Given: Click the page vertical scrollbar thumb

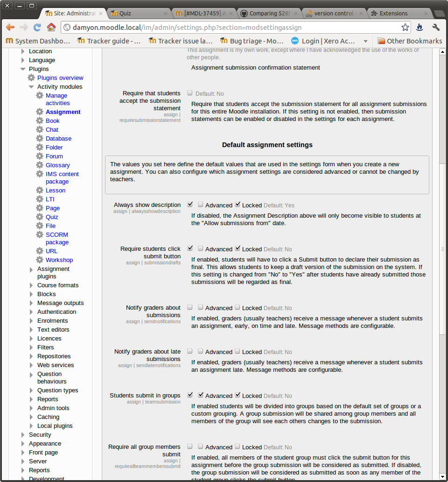Looking at the screenshot, I should click(442, 249).
